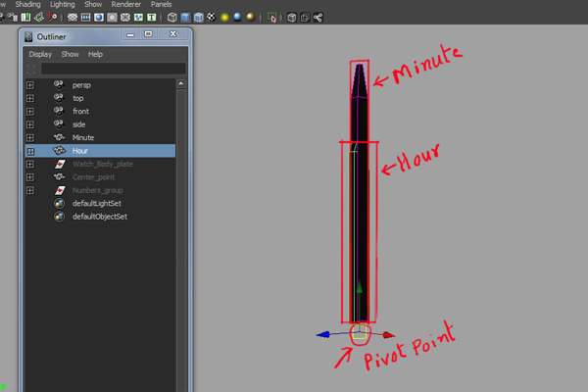Click the green Y-axis manipulator arrow
This screenshot has height=392, width=588.
pos(360,287)
